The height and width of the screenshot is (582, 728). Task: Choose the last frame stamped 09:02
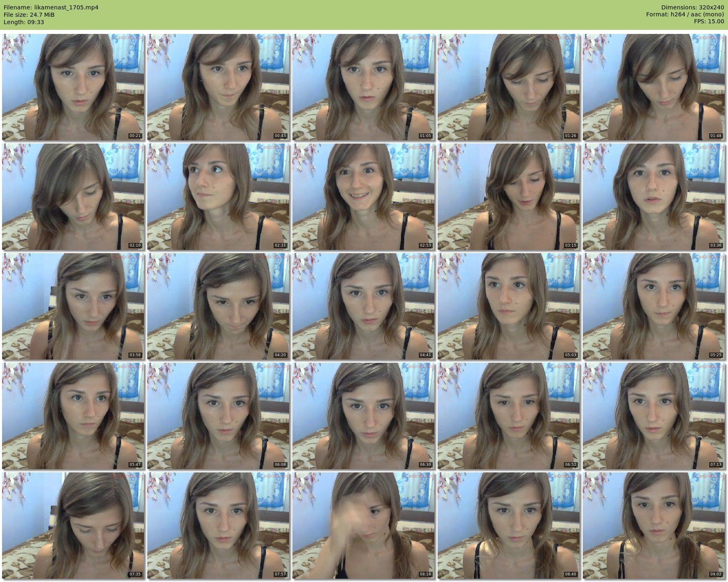click(654, 526)
